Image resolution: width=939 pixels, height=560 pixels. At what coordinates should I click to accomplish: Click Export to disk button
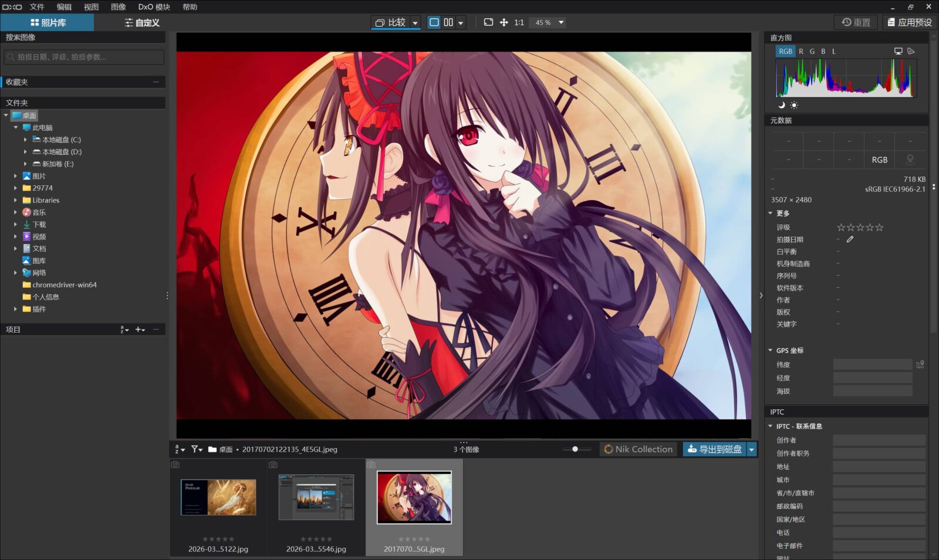click(714, 449)
